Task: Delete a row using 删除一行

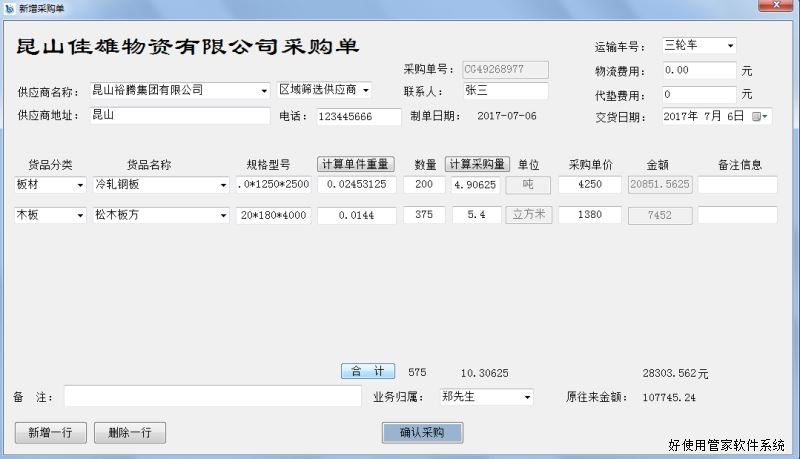Action: coord(129,433)
